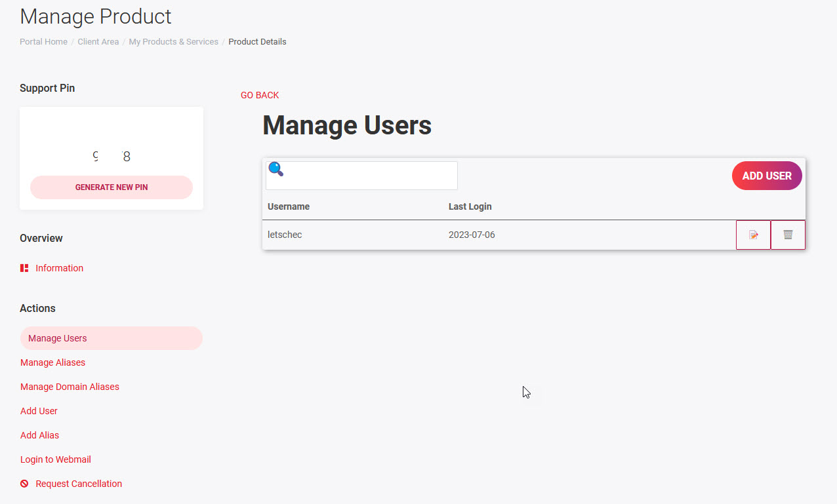
Task: Click the edit icon for user letschec
Action: 753,235
